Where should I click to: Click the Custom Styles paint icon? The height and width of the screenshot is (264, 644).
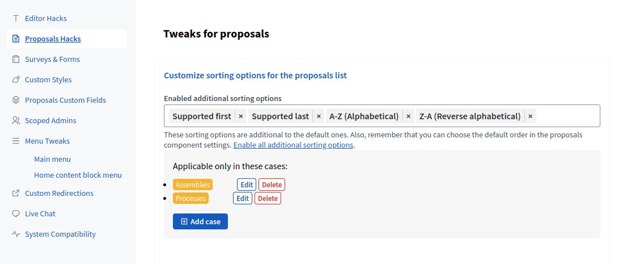(16, 80)
